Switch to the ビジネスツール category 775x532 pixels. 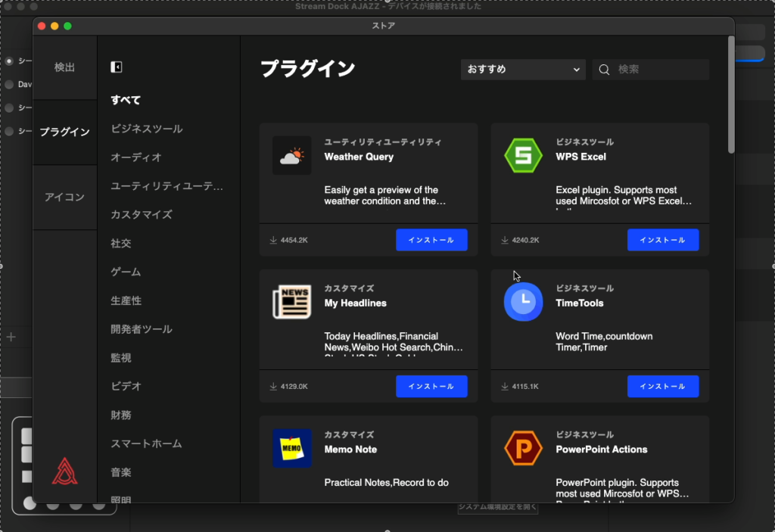(145, 129)
